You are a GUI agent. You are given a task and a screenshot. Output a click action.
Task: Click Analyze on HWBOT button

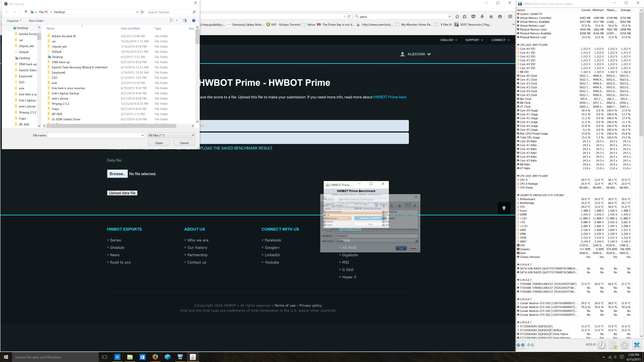(x=370, y=218)
